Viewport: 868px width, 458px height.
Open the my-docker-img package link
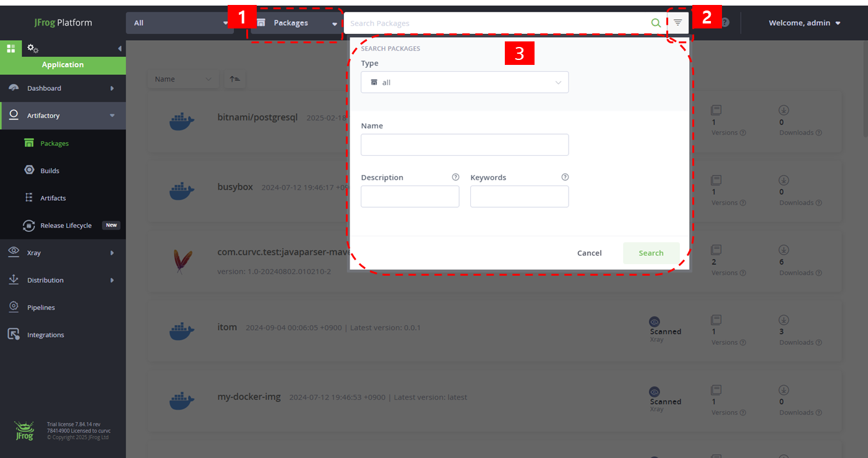pos(249,397)
